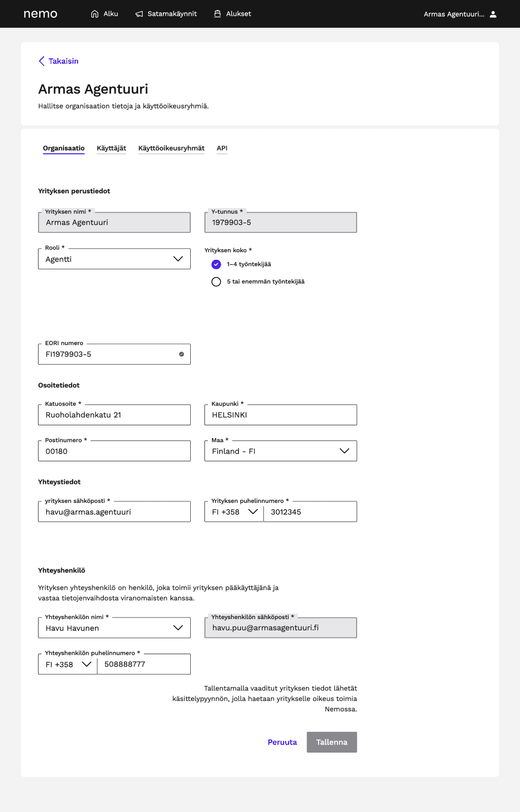Image resolution: width=520 pixels, height=812 pixels.
Task: Open Satamakäynnit via its megaphone icon
Action: 139,14
